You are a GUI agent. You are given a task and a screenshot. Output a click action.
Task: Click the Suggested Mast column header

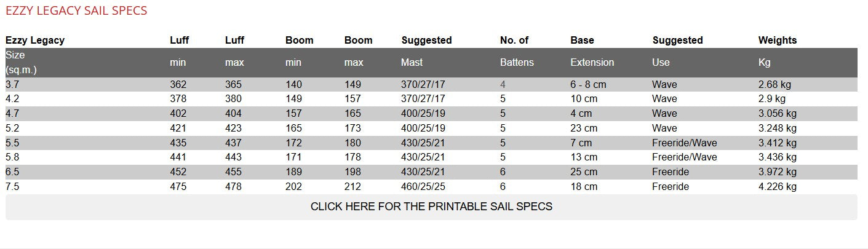click(426, 41)
